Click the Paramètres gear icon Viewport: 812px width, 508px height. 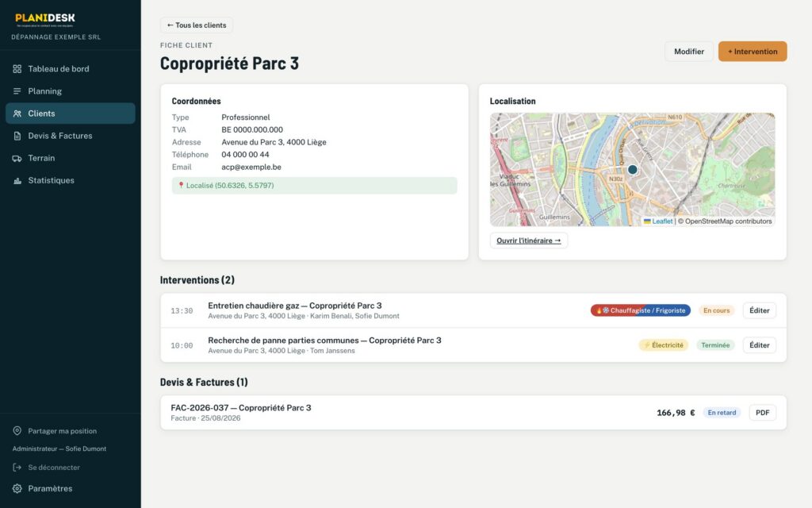coord(17,488)
